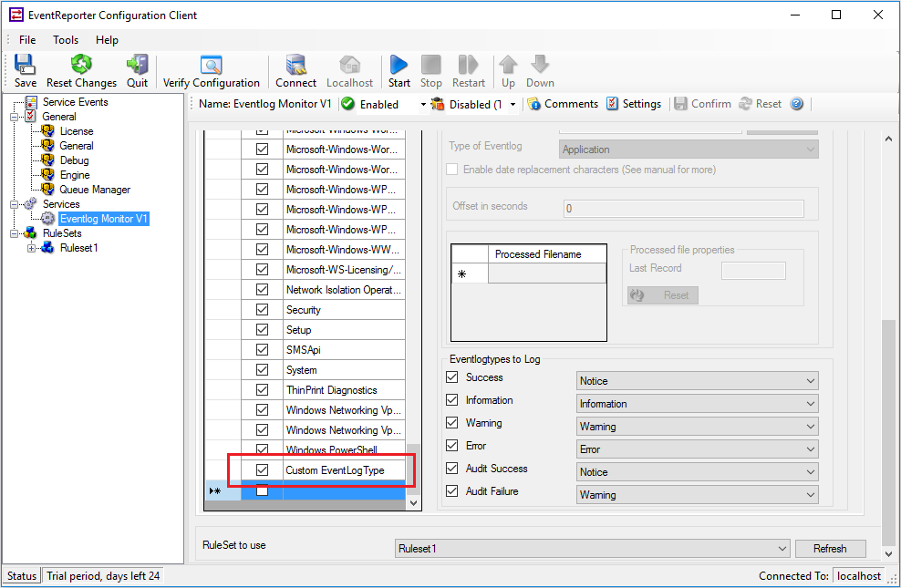Select Service Events in the tree
Screen dimensions: 901x588
tap(76, 101)
